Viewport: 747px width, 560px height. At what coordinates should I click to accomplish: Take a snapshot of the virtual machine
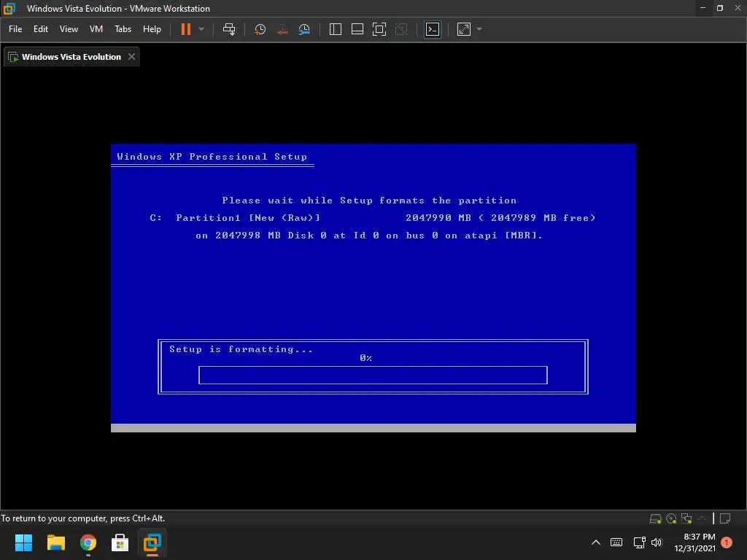pos(260,29)
